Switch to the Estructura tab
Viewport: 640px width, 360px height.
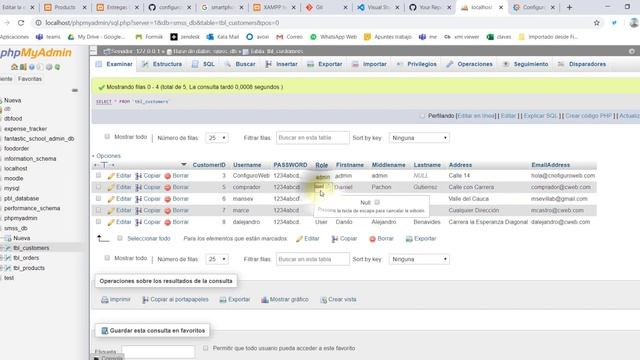[x=162, y=64]
